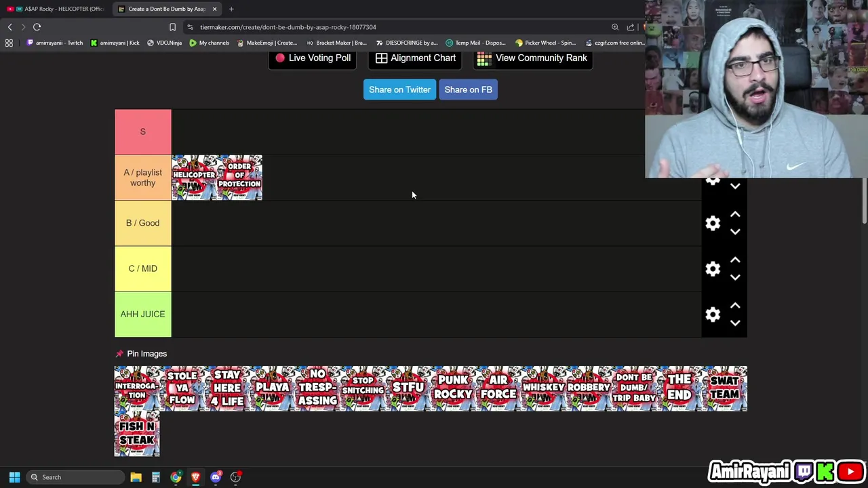Image resolution: width=868 pixels, height=488 pixels.
Task: Click the address bar URL field
Action: pos(400,27)
